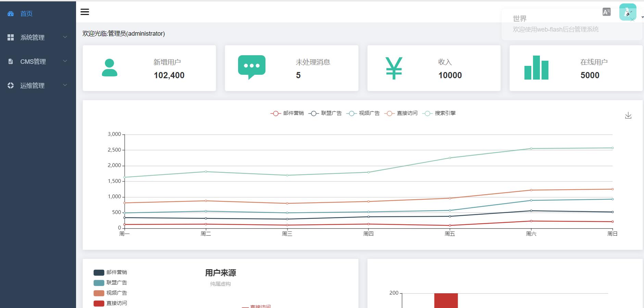Click the hamburger menu collapse icon

pos(85,12)
